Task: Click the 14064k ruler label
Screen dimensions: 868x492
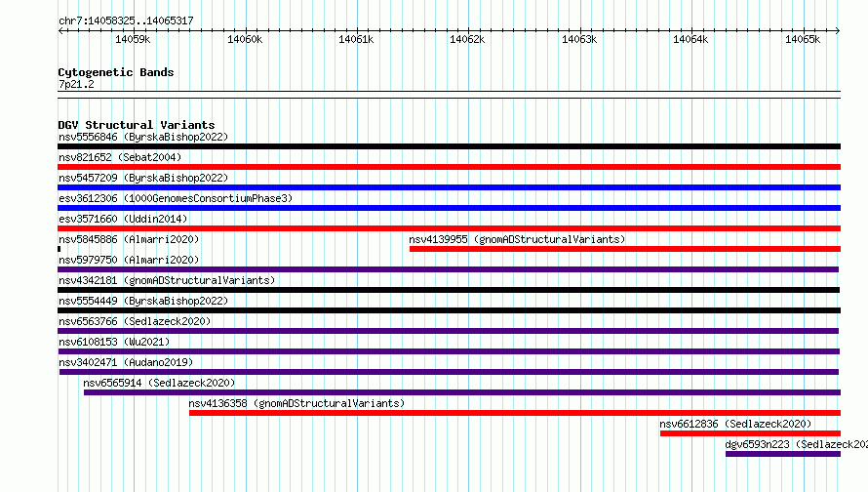Action: pos(690,39)
